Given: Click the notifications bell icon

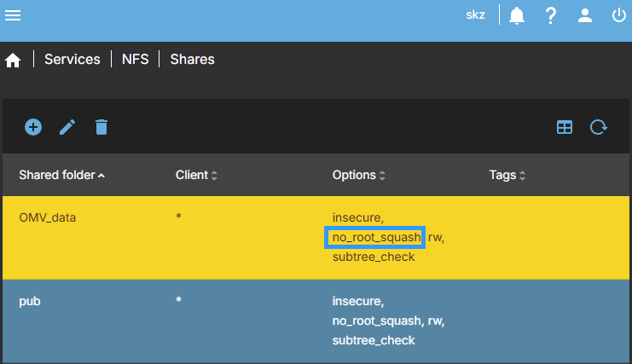Looking at the screenshot, I should pos(517,15).
